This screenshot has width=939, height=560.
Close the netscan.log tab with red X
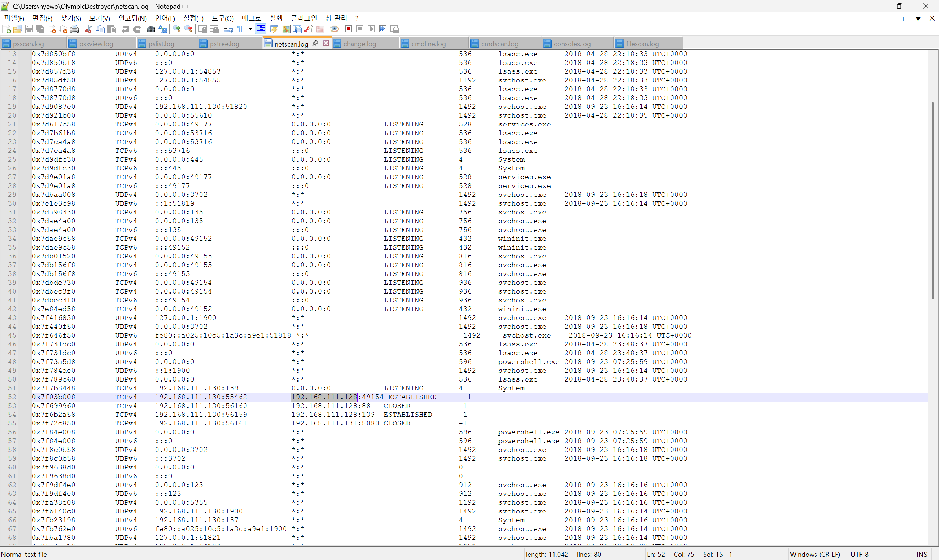pos(326,43)
